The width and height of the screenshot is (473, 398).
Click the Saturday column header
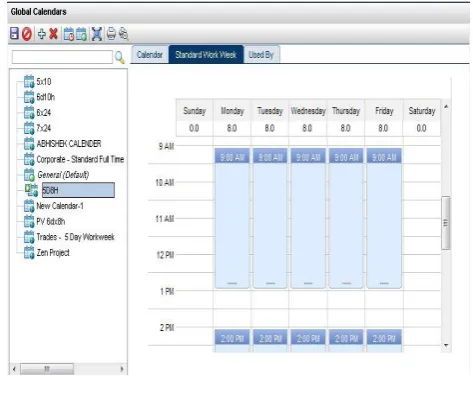[x=422, y=111]
